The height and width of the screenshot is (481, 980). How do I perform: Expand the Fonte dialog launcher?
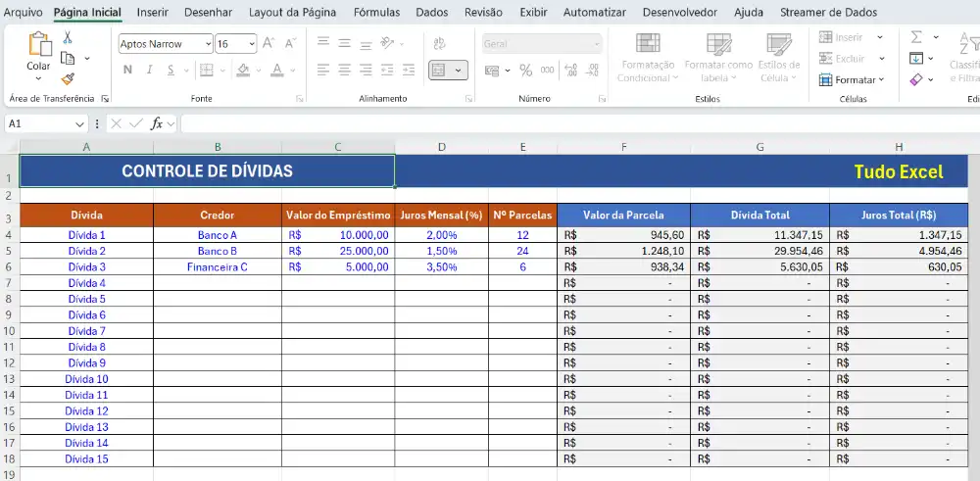pos(300,99)
